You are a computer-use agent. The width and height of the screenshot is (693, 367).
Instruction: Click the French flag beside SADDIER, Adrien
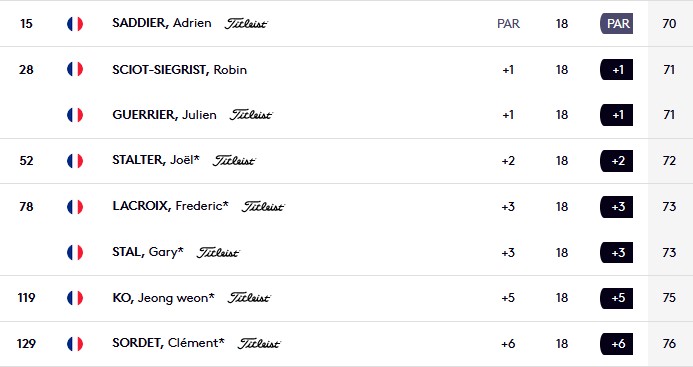point(75,24)
